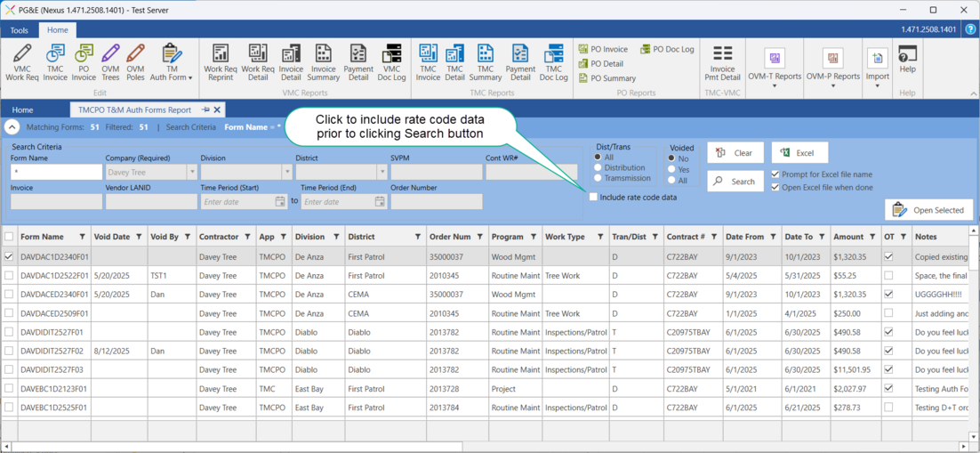Select the Distribution radio button

[x=598, y=167]
